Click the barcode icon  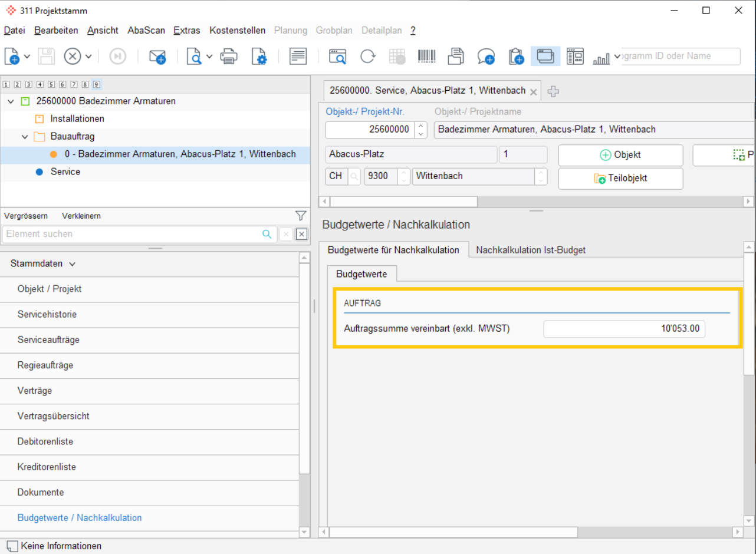(x=427, y=57)
